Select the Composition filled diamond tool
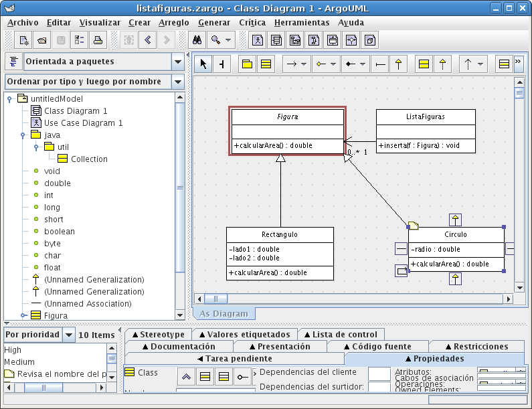This screenshot has height=409, width=532. 350,64
